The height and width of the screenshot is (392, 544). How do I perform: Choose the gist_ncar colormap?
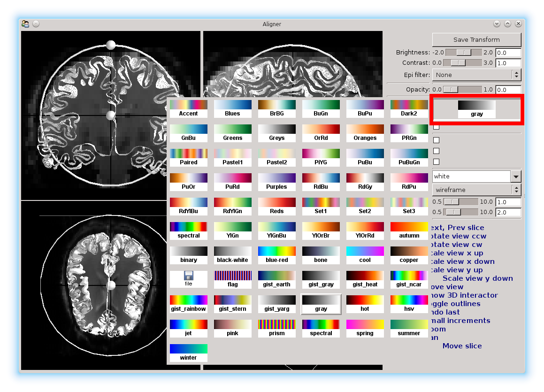click(409, 279)
